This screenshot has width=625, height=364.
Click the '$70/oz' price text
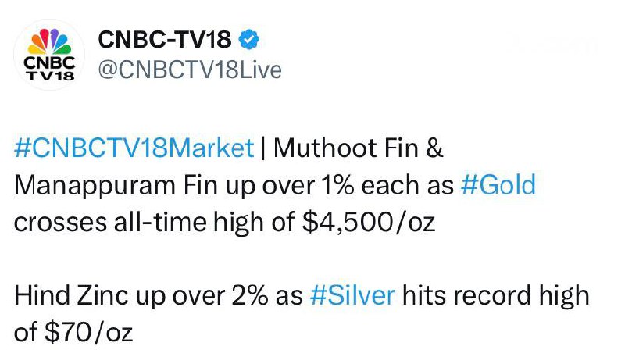point(84,334)
